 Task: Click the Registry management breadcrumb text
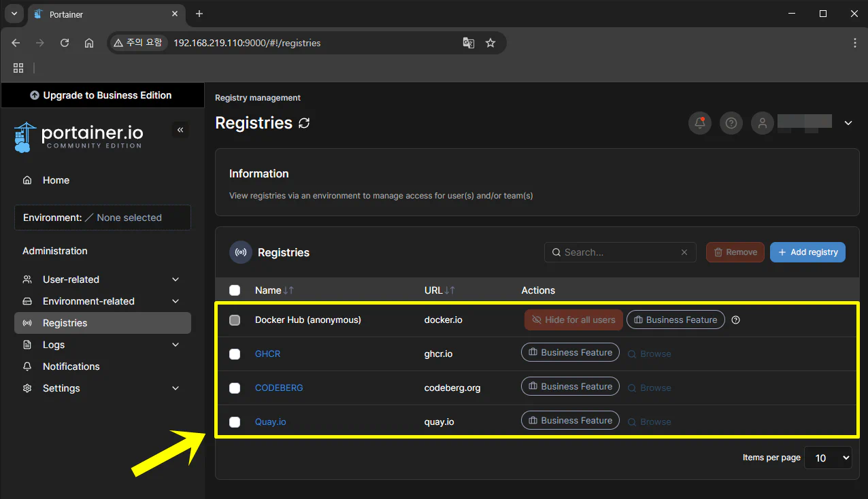click(258, 98)
